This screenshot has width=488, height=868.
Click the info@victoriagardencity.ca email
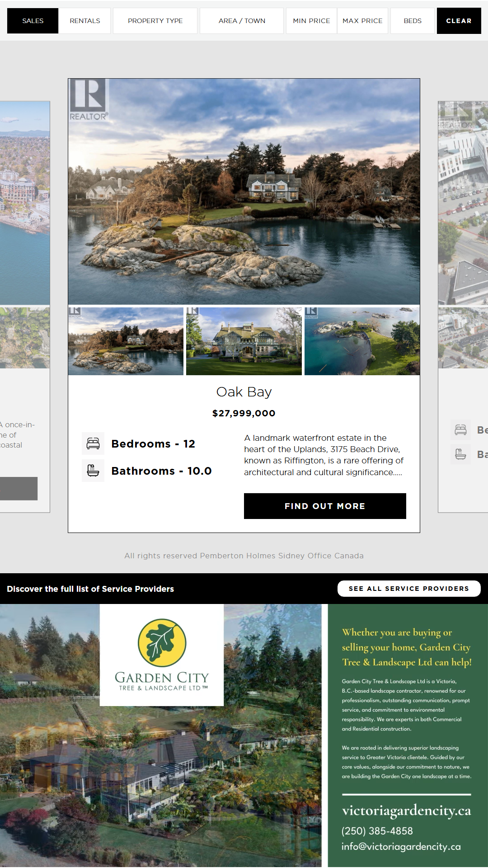pyautogui.click(x=401, y=846)
